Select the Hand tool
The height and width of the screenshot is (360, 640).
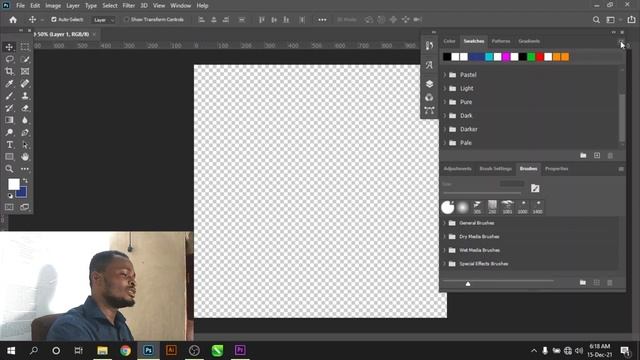(x=25, y=157)
